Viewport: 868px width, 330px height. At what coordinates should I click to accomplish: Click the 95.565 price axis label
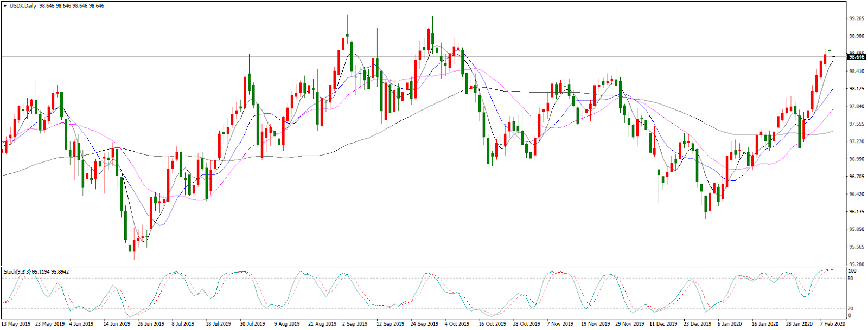[857, 247]
